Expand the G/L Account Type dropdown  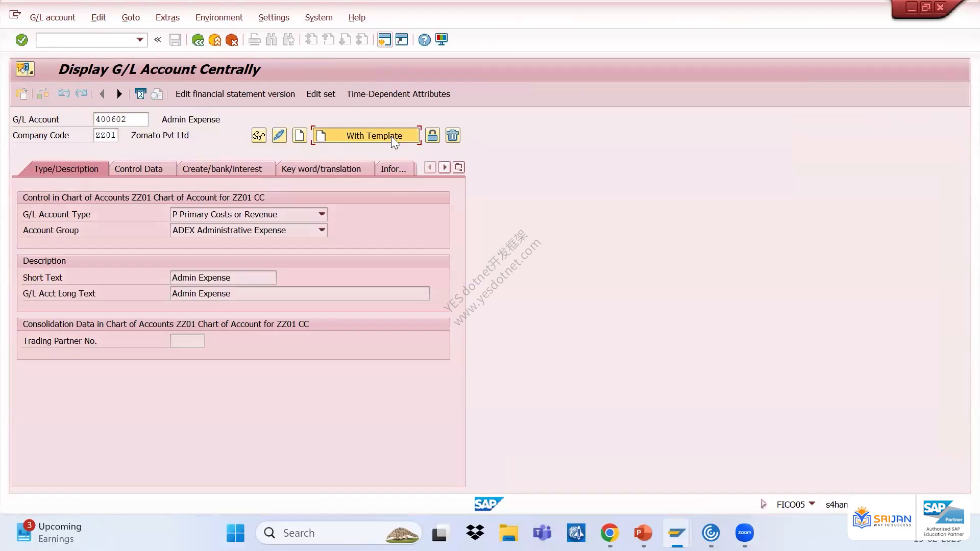(x=322, y=214)
